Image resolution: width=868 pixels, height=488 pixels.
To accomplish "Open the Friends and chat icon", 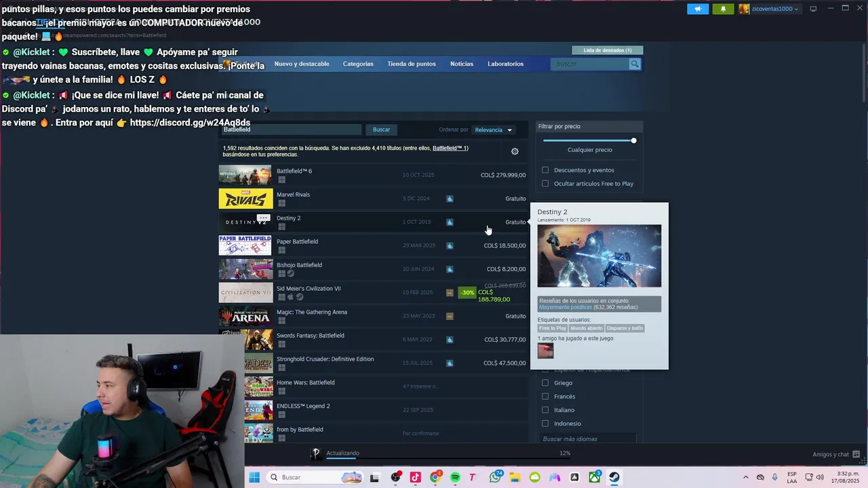I will 856,454.
